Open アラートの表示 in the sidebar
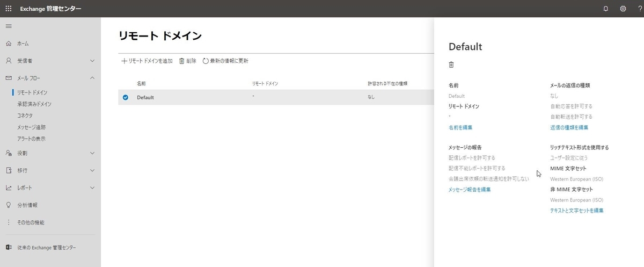This screenshot has height=267, width=644. pos(32,139)
